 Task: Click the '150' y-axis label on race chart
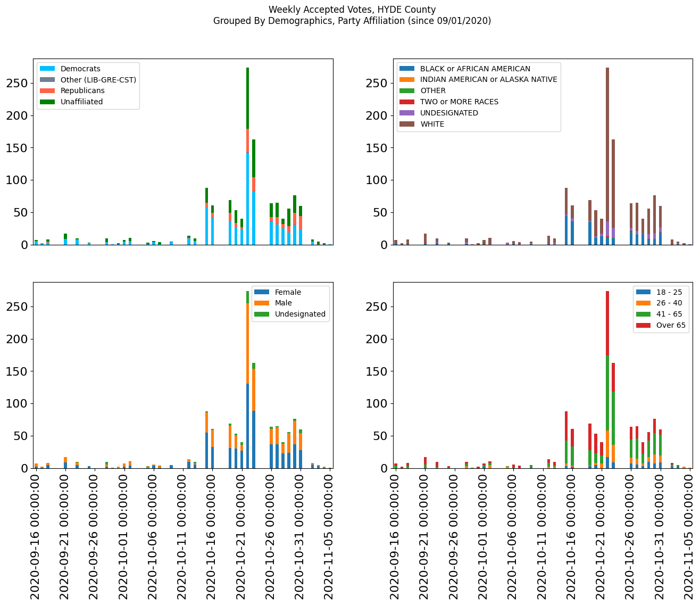[377, 148]
